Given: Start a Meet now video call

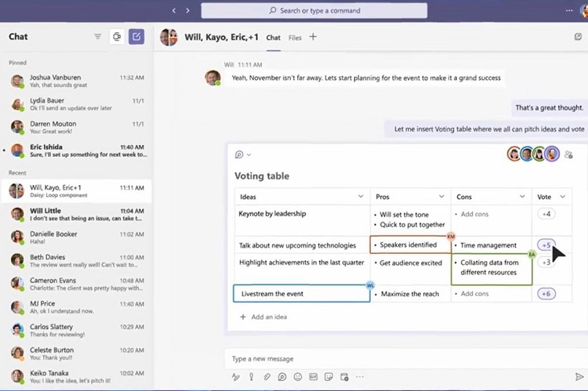Looking at the screenshot, I should (x=117, y=37).
